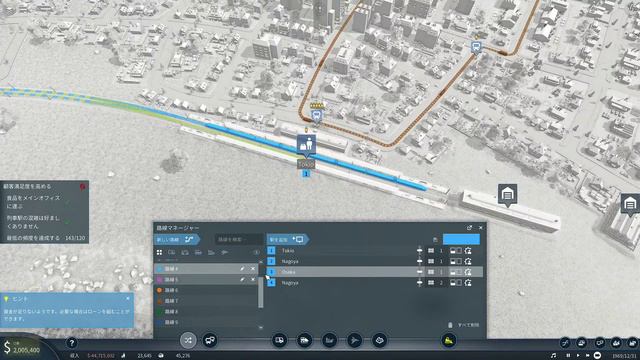Open terminal selection for the Osaka stop

click(435, 272)
